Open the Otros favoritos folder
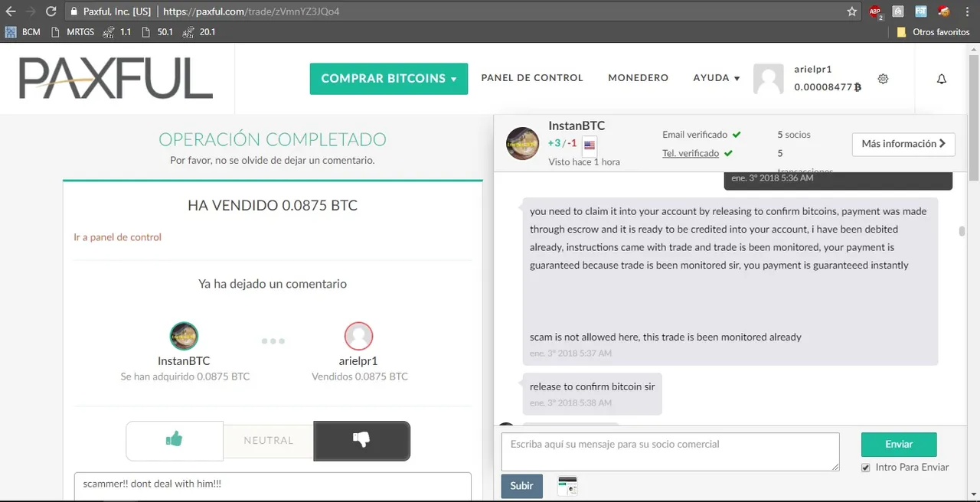980x502 pixels. [x=933, y=32]
